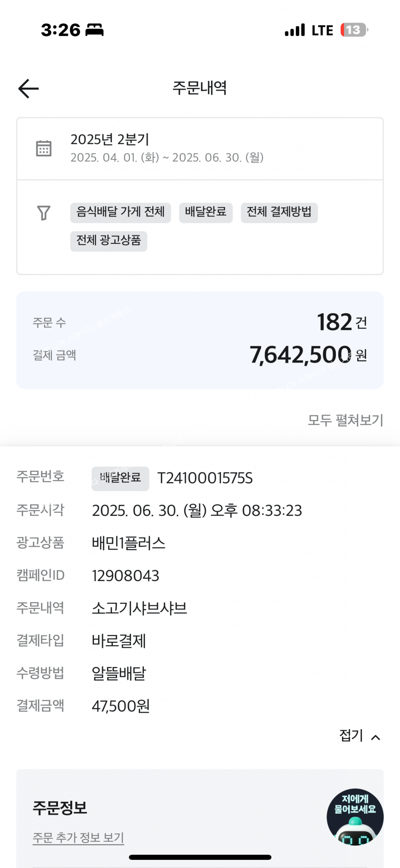Tap the signal strength bars icon
This screenshot has width=400, height=868.
click(x=295, y=30)
